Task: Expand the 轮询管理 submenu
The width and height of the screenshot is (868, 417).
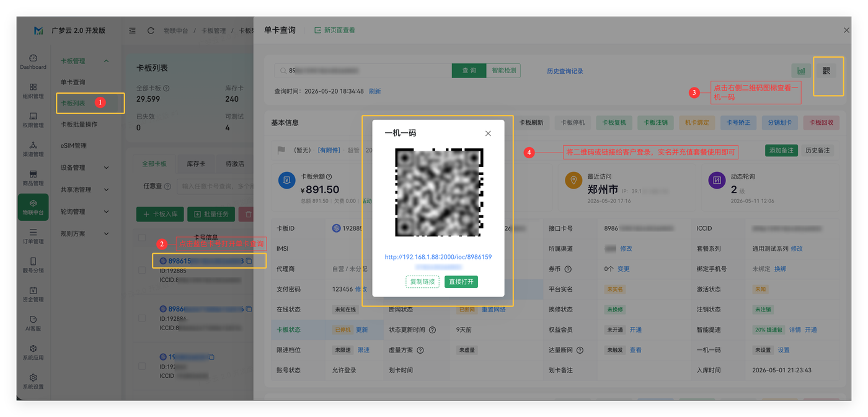Action: point(84,212)
